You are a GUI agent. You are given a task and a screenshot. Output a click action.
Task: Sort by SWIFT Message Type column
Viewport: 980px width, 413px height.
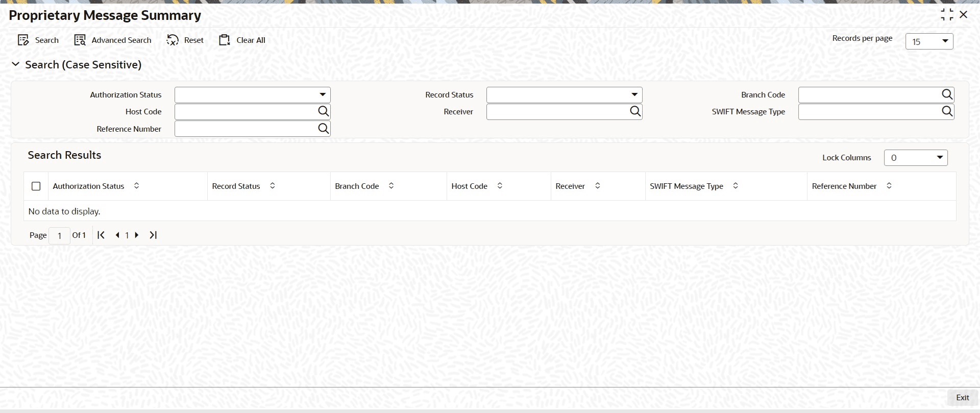(x=736, y=186)
